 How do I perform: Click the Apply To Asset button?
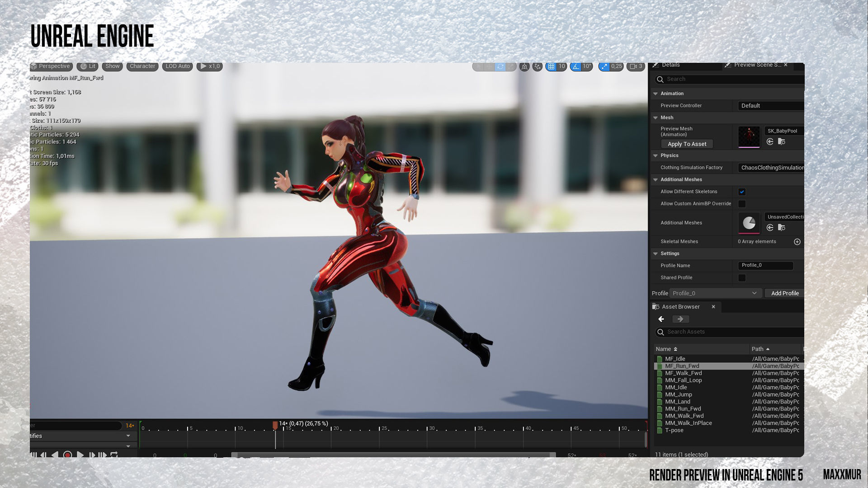(687, 144)
